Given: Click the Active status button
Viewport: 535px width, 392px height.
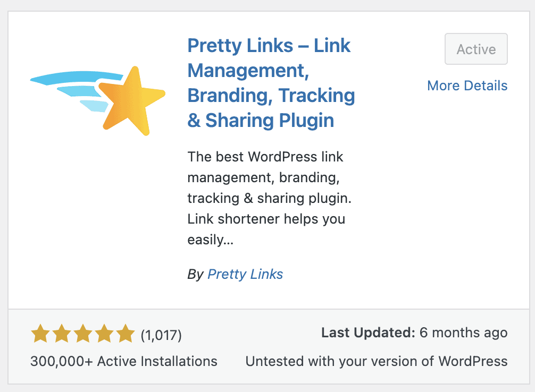Looking at the screenshot, I should pos(475,49).
